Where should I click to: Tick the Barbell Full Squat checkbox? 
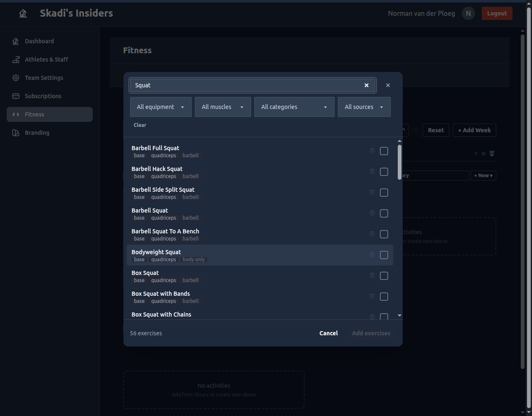pos(384,151)
